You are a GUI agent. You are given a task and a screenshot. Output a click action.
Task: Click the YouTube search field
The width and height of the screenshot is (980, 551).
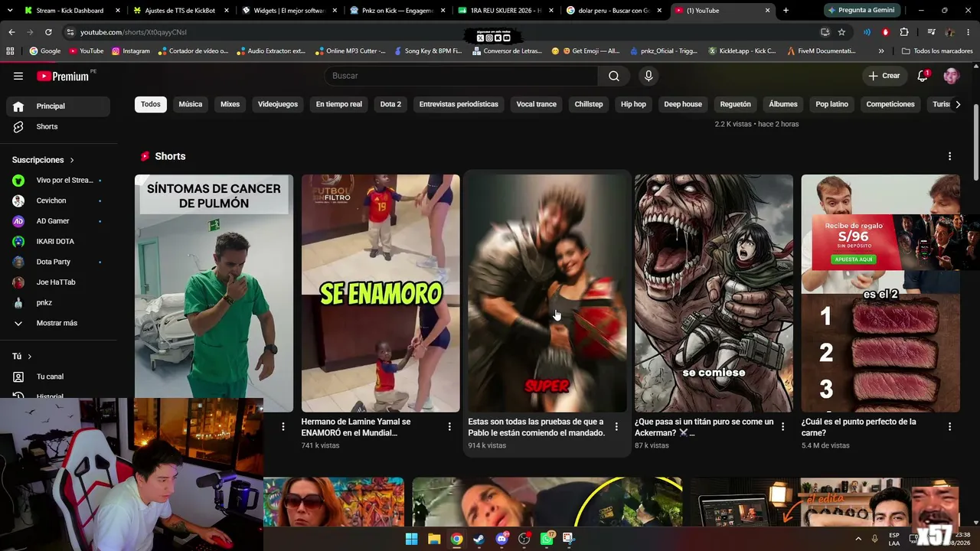click(x=462, y=76)
